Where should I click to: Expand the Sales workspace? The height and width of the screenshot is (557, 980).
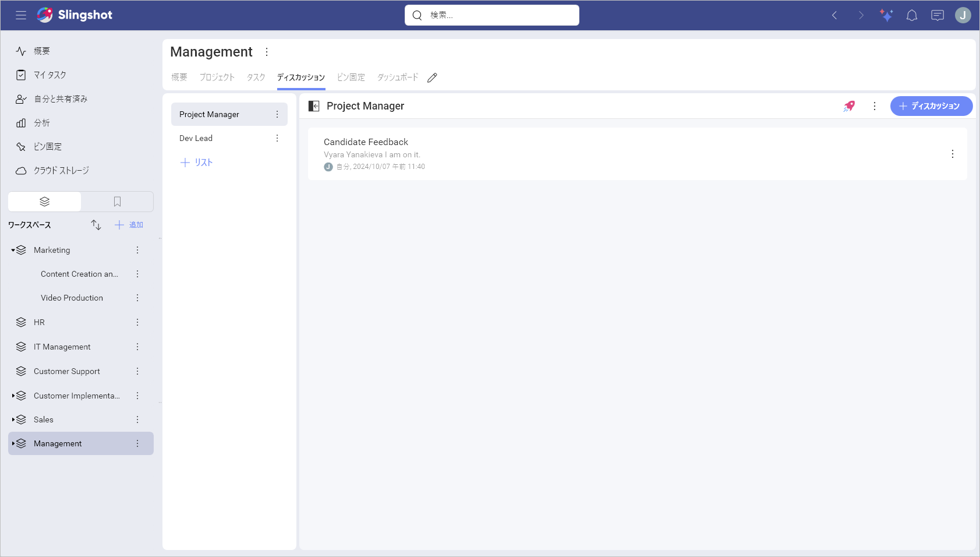[13, 419]
